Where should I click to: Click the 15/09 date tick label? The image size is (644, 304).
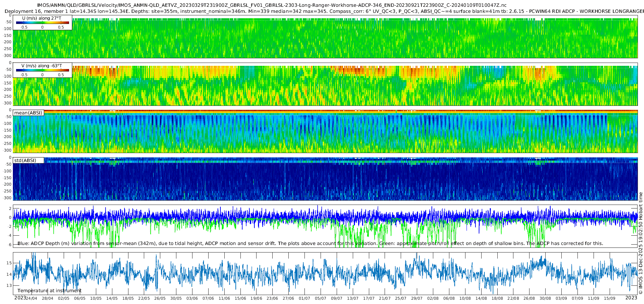pos(610,298)
